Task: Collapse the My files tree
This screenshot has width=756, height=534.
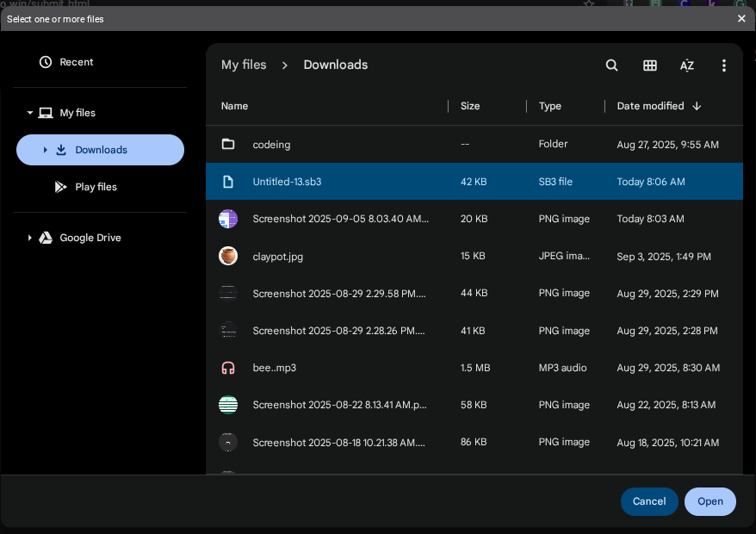Action: pyautogui.click(x=30, y=113)
